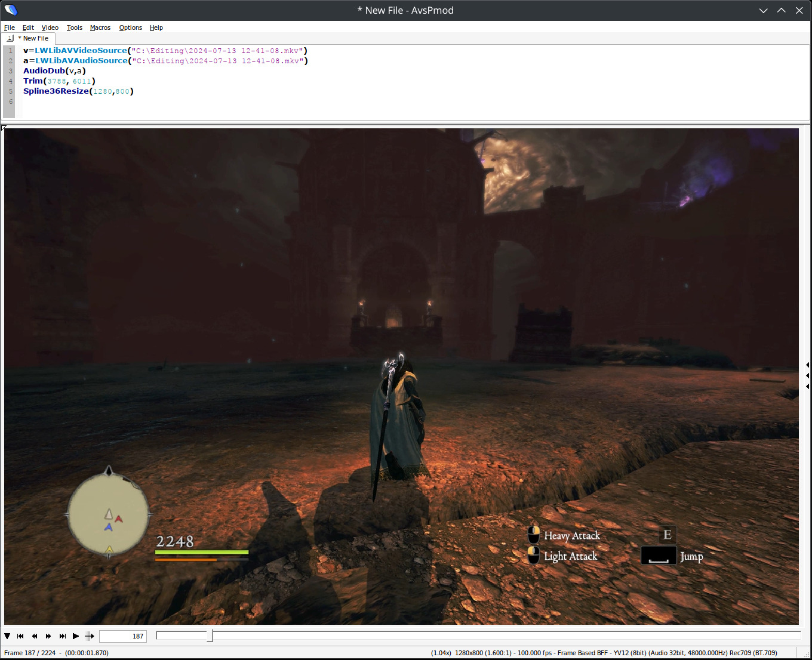
Task: Click the E key prompt in preview
Action: [668, 535]
